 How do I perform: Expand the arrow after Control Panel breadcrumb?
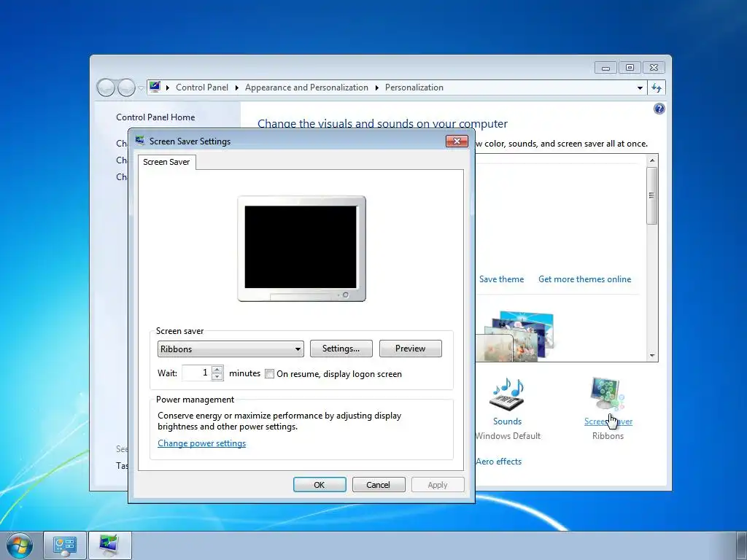tap(237, 87)
